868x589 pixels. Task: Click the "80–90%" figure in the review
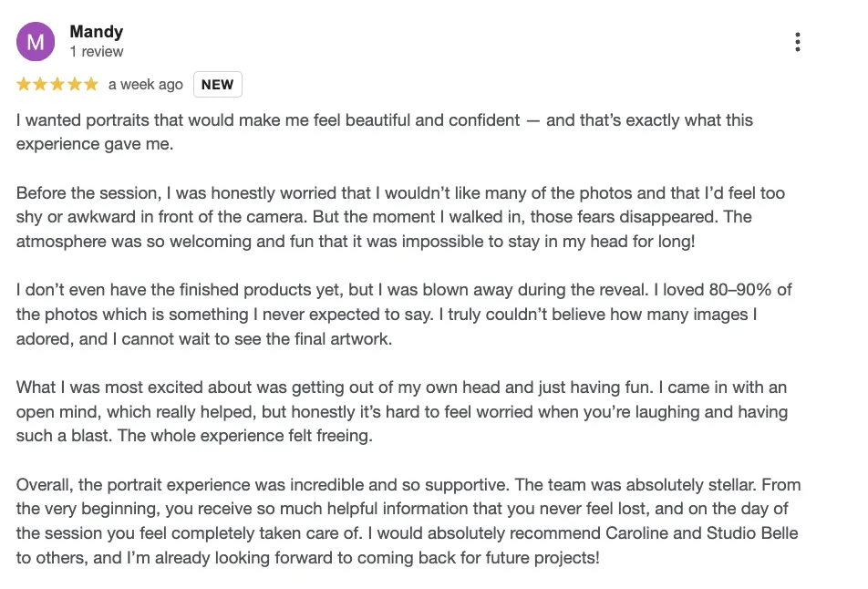pos(739,290)
